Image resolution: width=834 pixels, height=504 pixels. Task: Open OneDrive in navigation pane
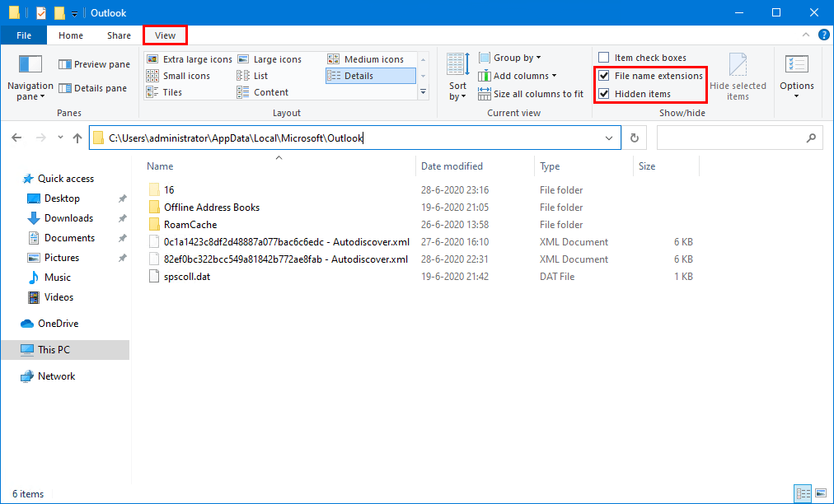click(58, 324)
